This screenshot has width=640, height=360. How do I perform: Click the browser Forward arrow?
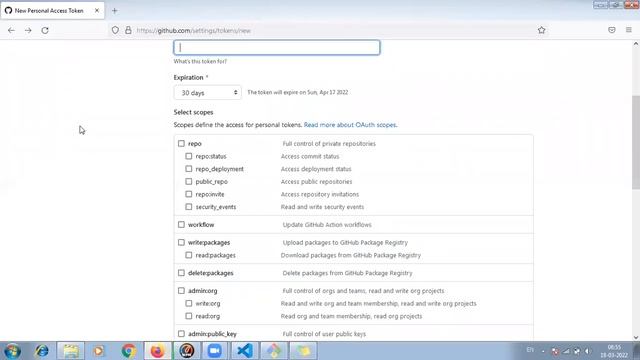(28, 30)
